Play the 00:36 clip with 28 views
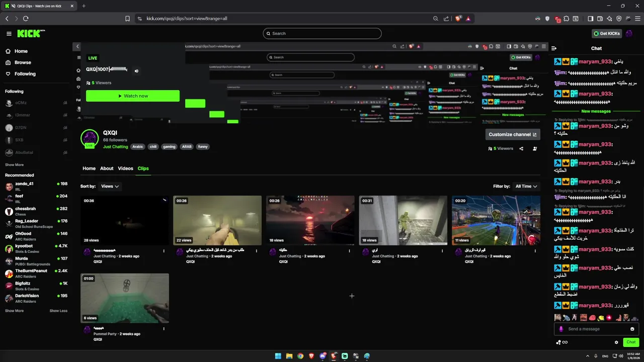 click(125, 220)
